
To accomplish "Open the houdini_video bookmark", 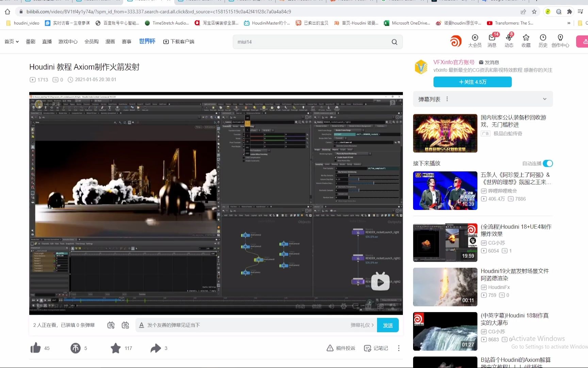I will click(23, 23).
